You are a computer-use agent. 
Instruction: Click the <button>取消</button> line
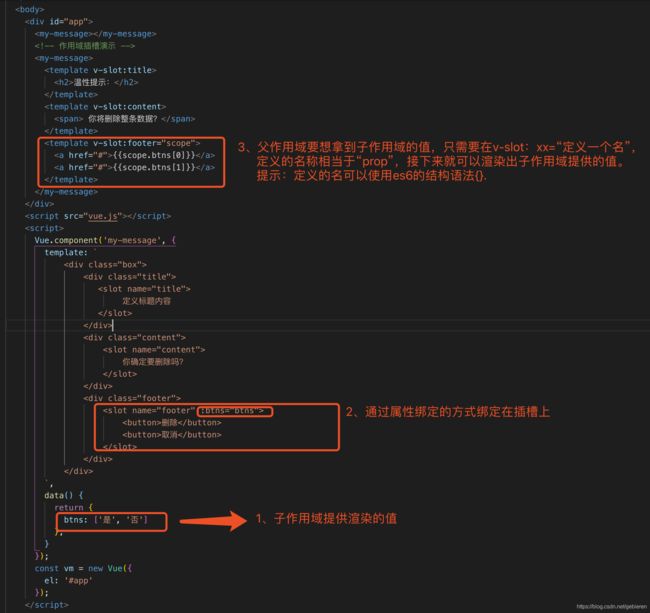(172, 435)
